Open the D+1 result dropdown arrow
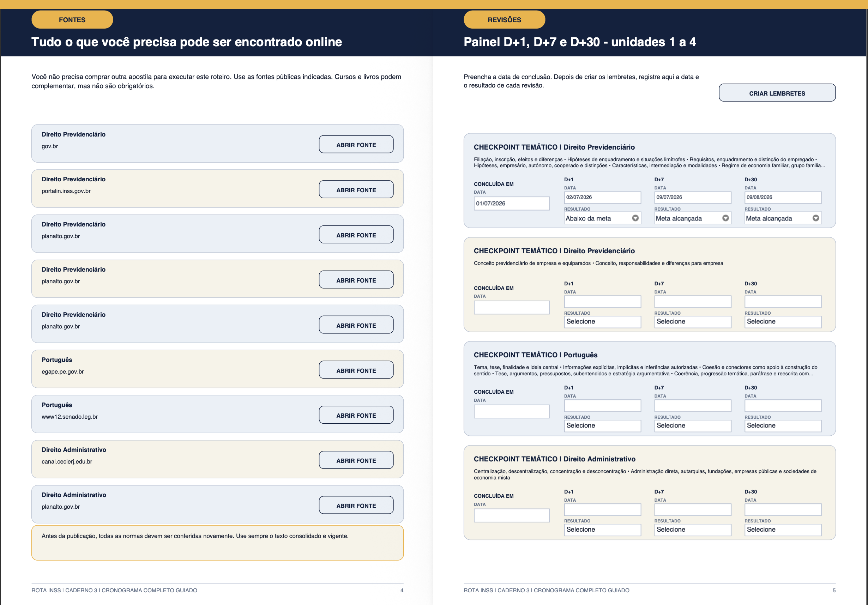The image size is (868, 605). [x=635, y=218]
